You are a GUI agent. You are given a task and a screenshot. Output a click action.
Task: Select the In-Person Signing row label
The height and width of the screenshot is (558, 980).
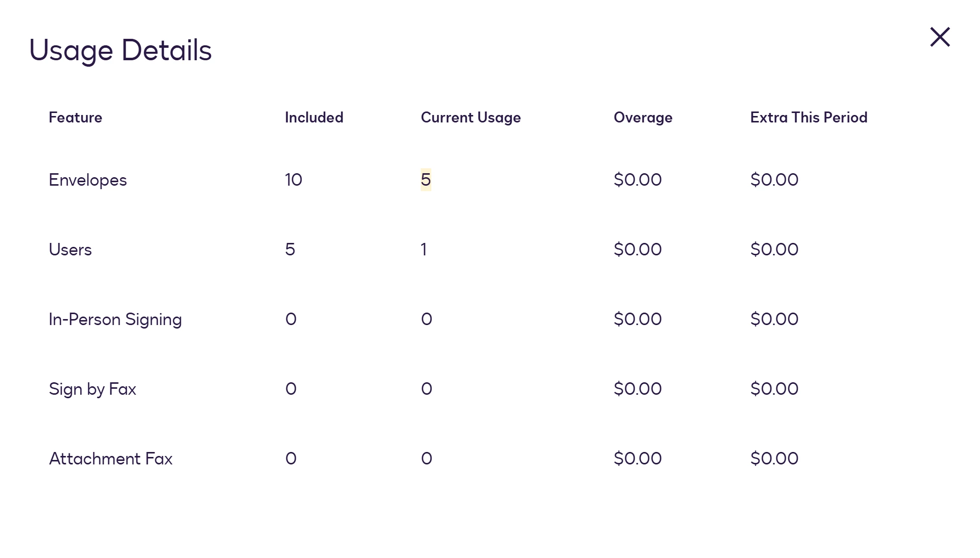click(115, 319)
